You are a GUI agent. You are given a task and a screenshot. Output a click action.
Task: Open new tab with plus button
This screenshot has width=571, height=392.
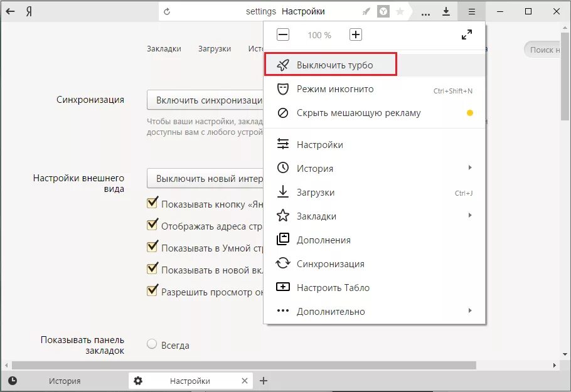[264, 381]
